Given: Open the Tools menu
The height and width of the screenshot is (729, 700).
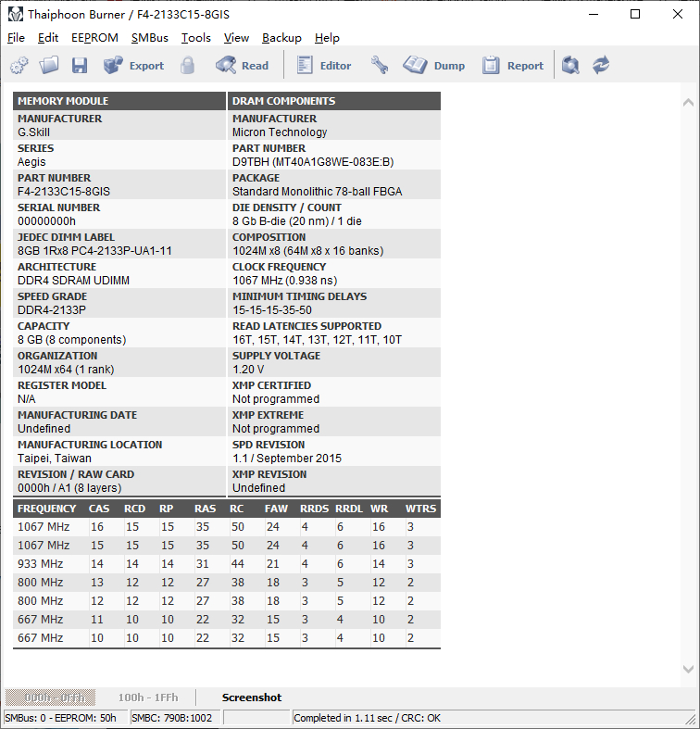Looking at the screenshot, I should point(196,38).
